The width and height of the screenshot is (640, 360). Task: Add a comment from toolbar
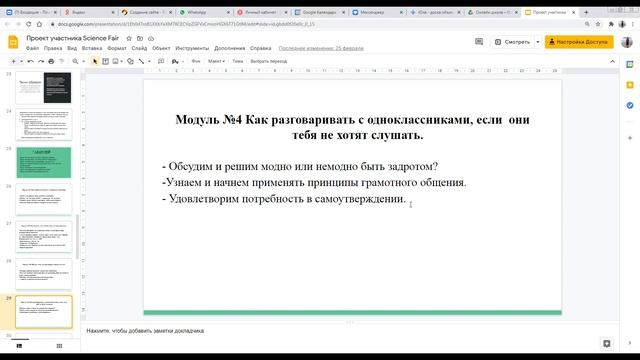click(161, 61)
